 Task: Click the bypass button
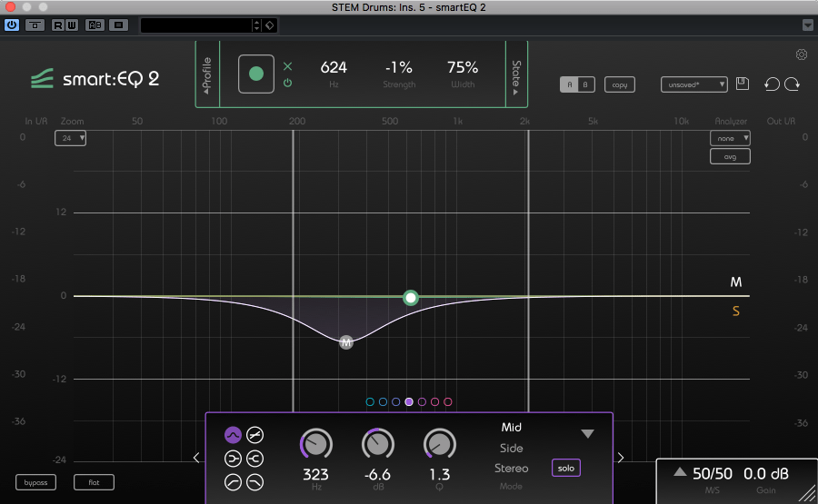35,482
